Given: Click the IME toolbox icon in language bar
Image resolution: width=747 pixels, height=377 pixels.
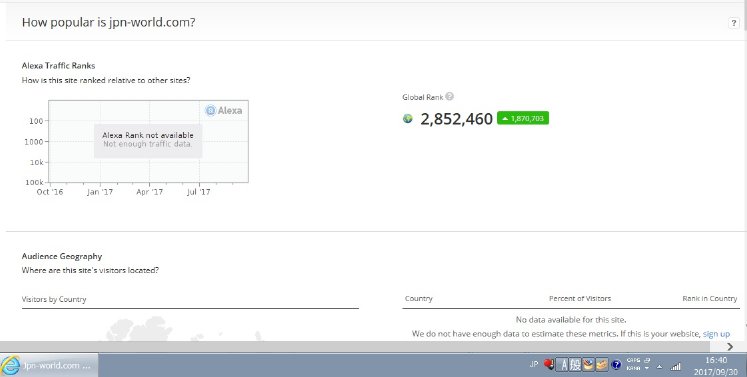Looking at the screenshot, I should point(601,365).
